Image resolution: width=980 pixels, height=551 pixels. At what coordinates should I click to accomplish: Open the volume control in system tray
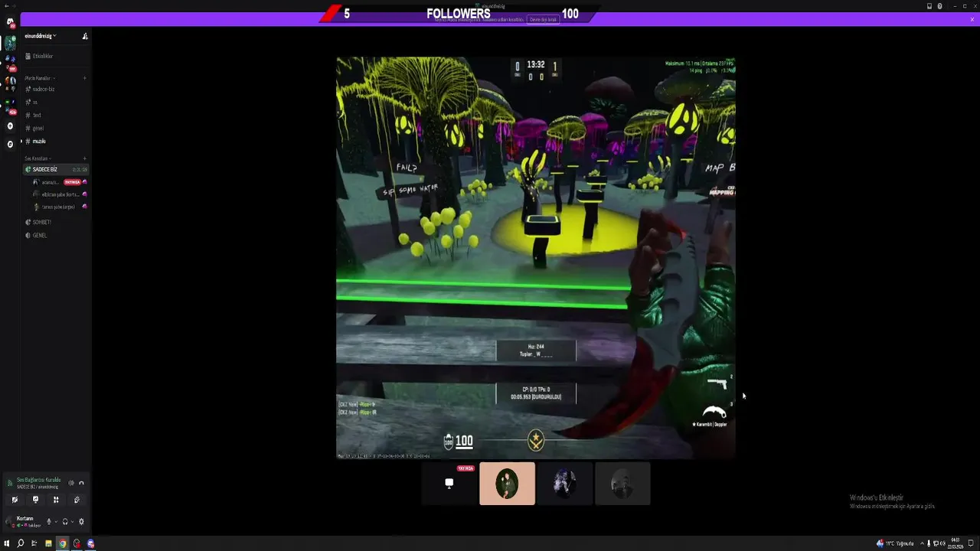point(942,543)
